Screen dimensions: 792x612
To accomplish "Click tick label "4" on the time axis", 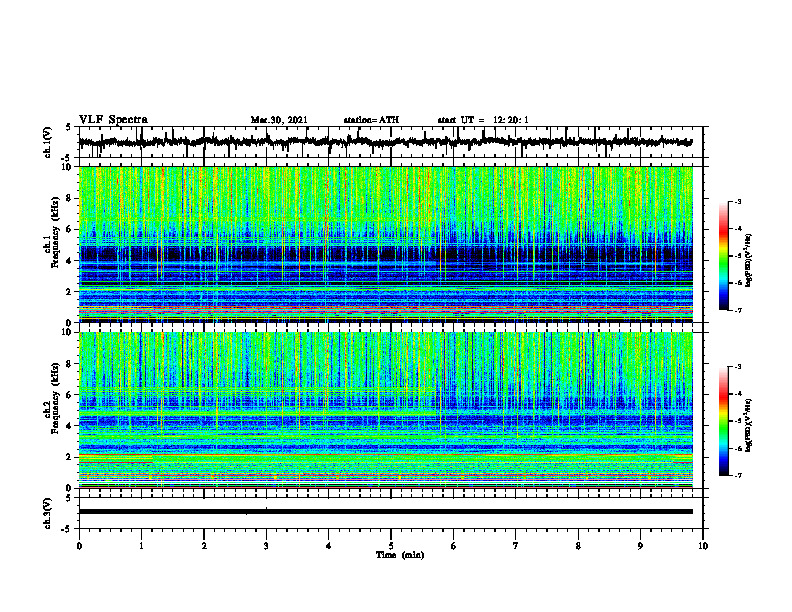I will [329, 546].
